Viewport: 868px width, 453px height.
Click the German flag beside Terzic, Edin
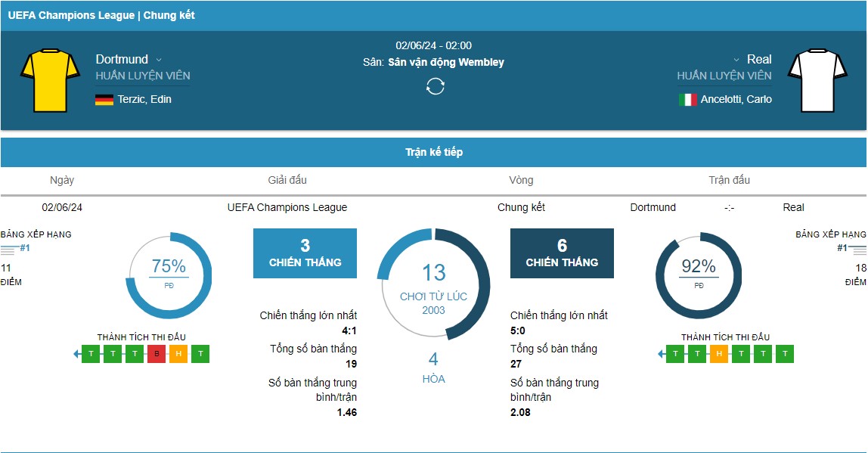click(104, 100)
